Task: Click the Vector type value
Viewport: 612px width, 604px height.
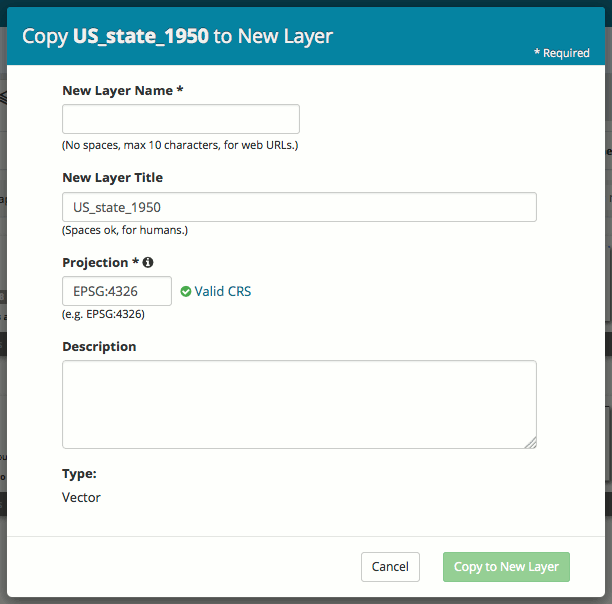Action: pos(81,497)
